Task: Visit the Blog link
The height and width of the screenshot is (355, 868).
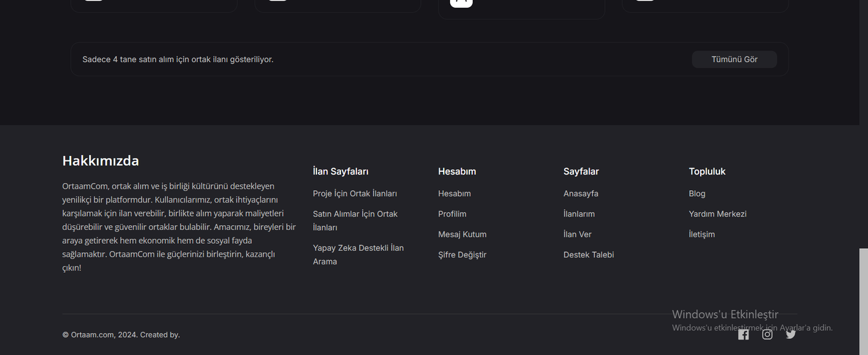Action: click(697, 193)
